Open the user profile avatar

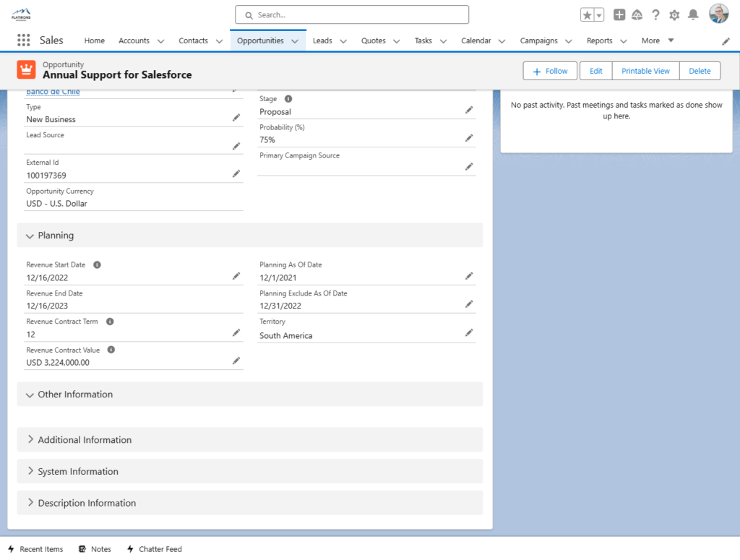pos(719,14)
